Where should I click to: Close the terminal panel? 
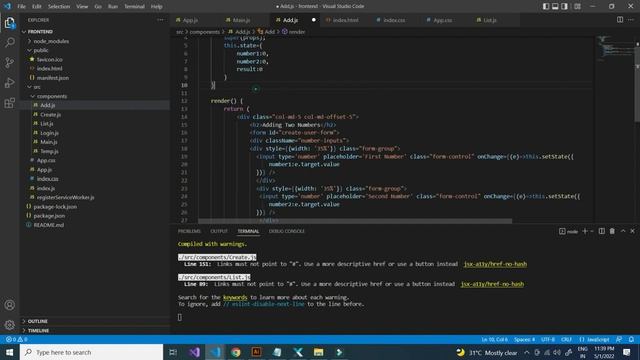[632, 231]
